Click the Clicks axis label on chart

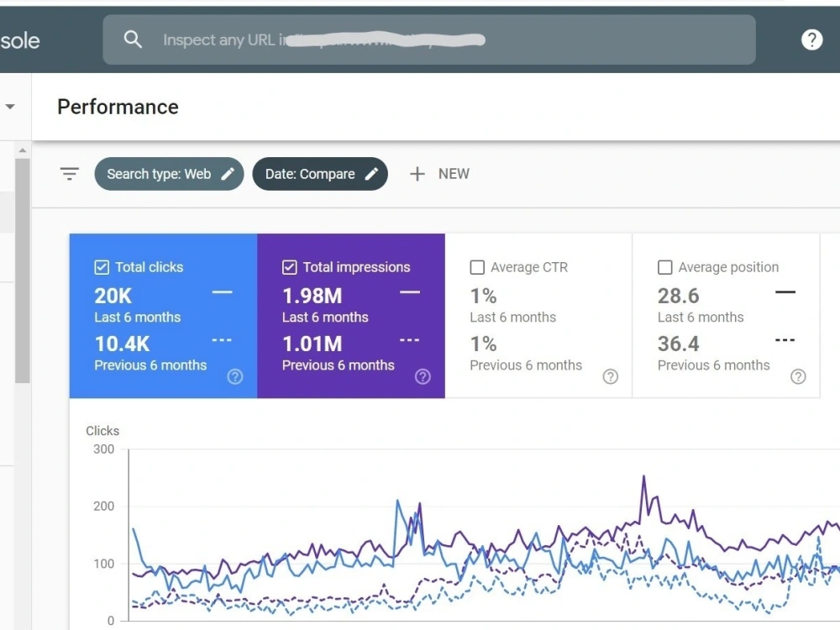click(102, 431)
